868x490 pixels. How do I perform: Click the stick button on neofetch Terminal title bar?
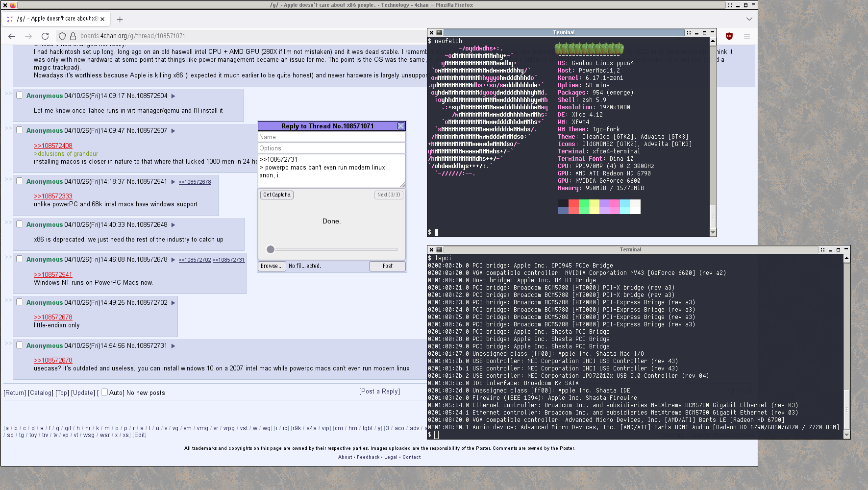click(x=689, y=33)
